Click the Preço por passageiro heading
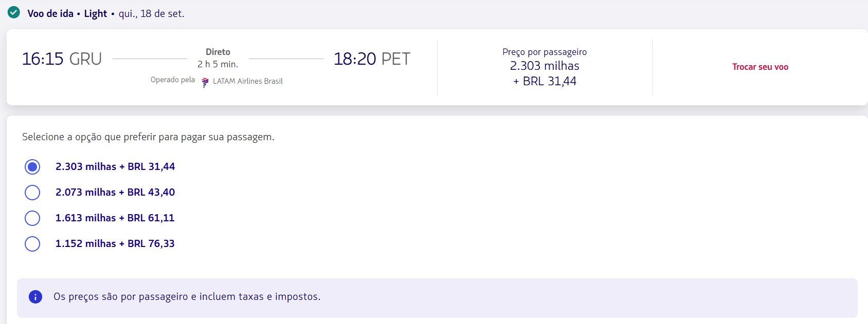This screenshot has width=868, height=324. (545, 52)
